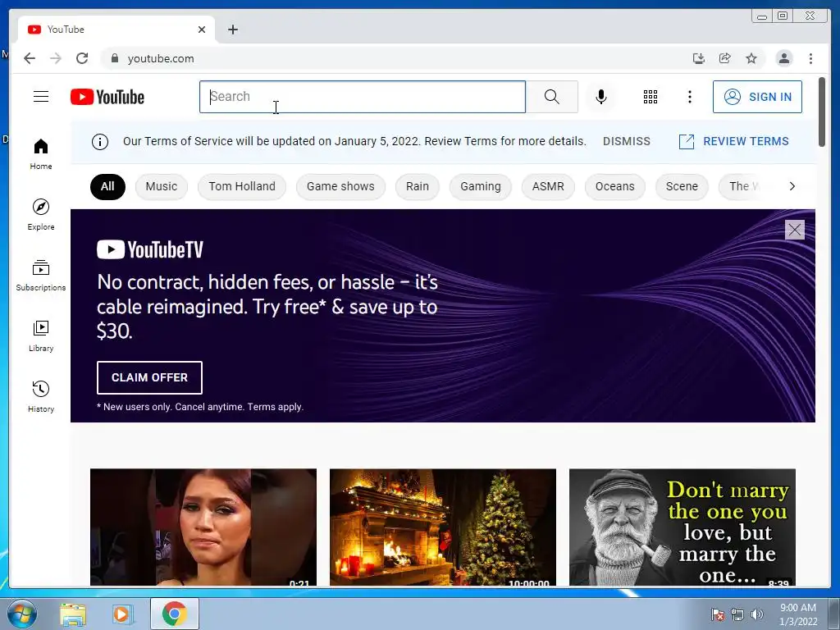The height and width of the screenshot is (630, 840).
Task: Open Explore in sidebar
Action: 41,215
